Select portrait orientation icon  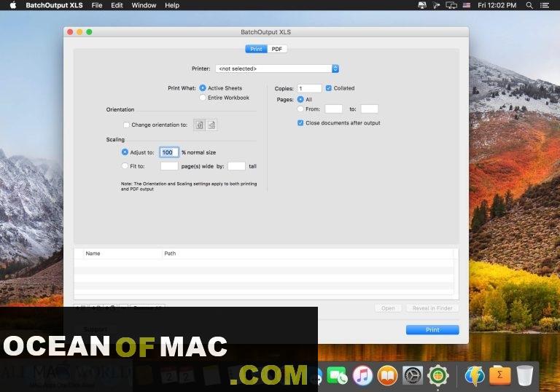point(200,125)
